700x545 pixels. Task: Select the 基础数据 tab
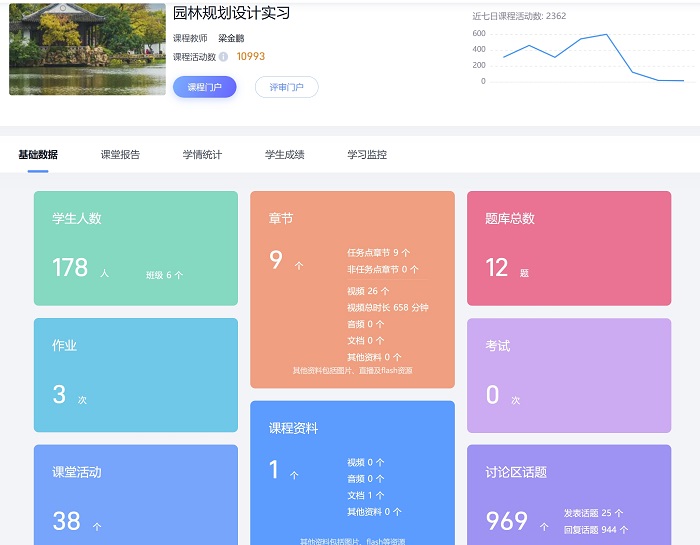click(38, 155)
